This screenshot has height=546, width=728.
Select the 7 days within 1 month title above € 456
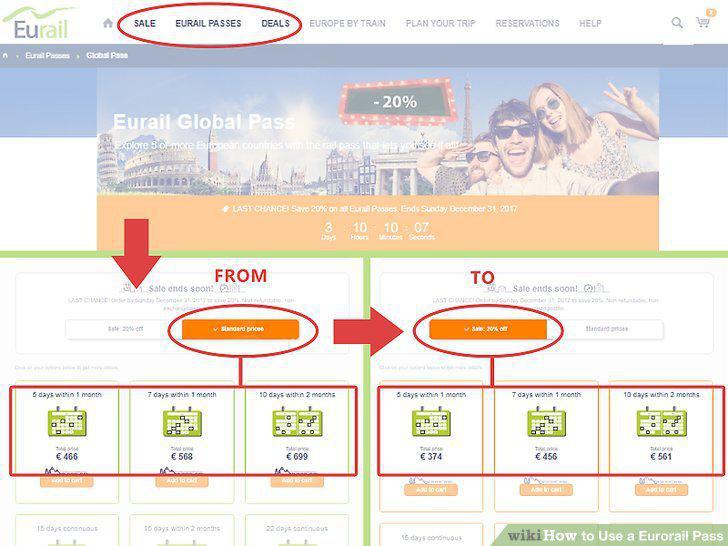pos(546,395)
